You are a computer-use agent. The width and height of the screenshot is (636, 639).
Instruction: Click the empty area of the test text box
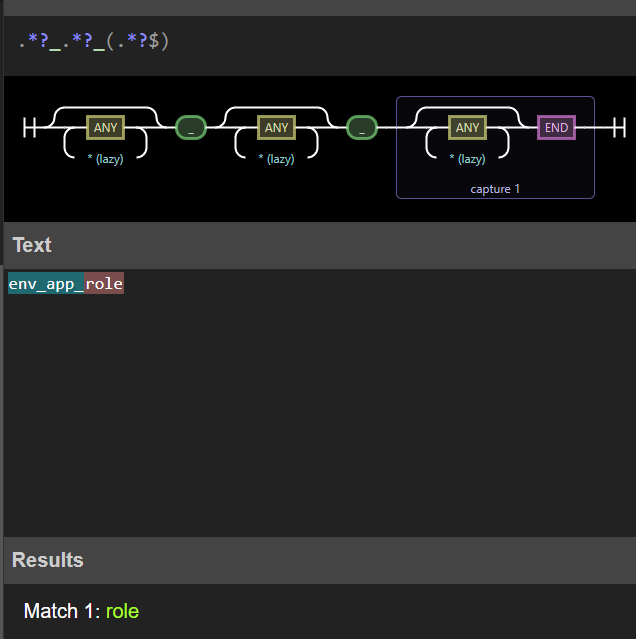coord(318,410)
